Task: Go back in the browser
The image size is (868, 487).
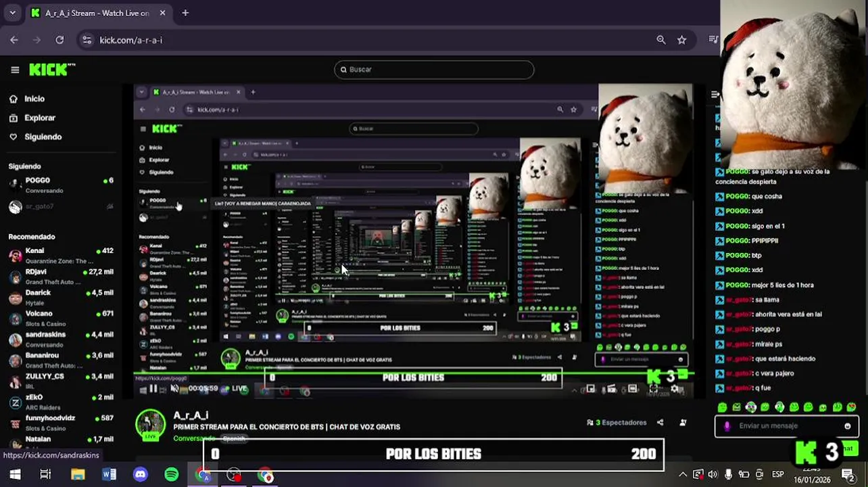Action: [14, 40]
